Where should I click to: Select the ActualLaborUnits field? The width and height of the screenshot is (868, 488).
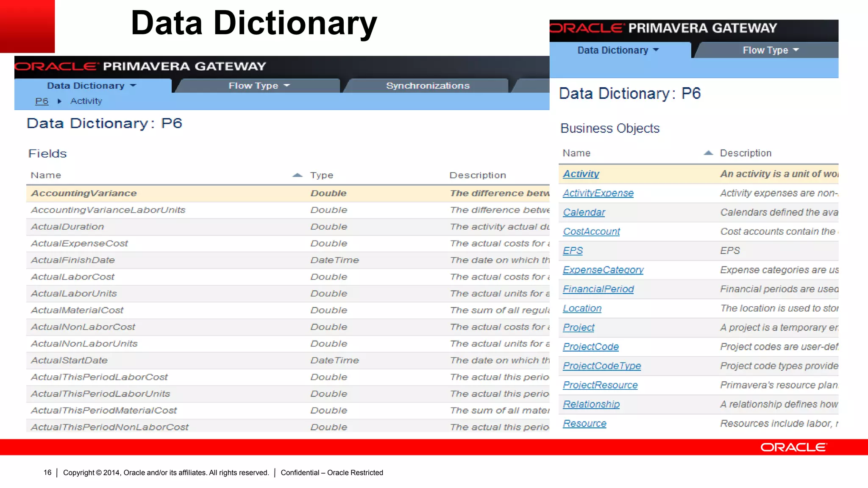point(74,294)
